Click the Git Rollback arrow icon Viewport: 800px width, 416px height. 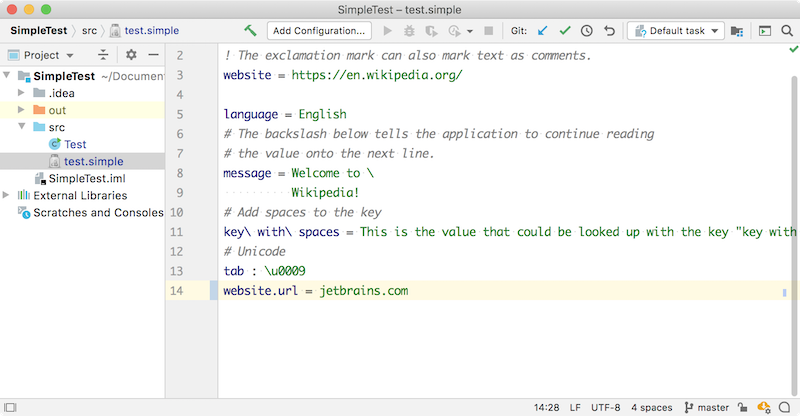click(609, 31)
